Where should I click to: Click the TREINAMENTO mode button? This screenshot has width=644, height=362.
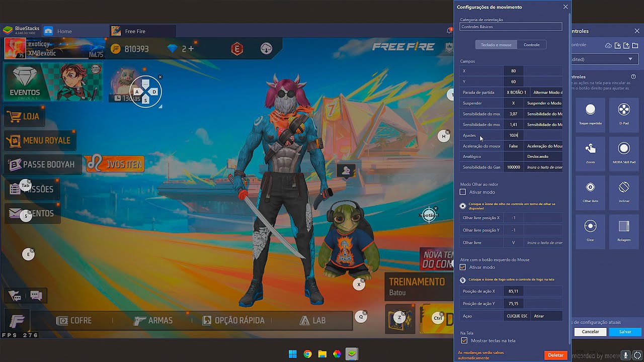(x=418, y=287)
